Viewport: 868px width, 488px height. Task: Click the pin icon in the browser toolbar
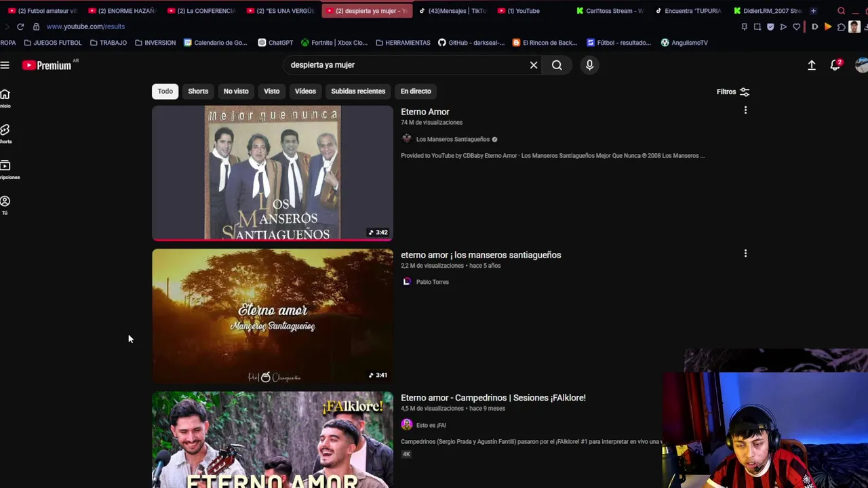(744, 27)
